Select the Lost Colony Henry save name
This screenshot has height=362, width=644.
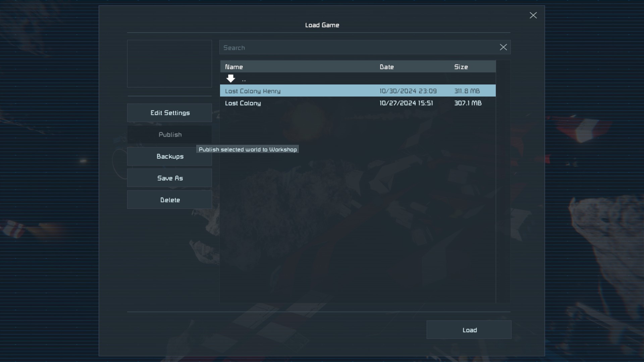(x=253, y=91)
